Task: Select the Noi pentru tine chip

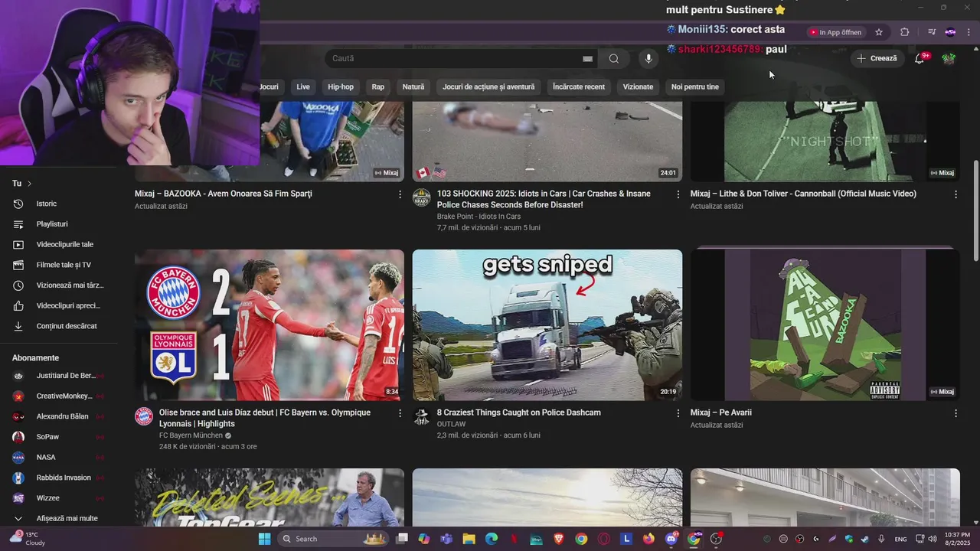Action: click(x=695, y=86)
